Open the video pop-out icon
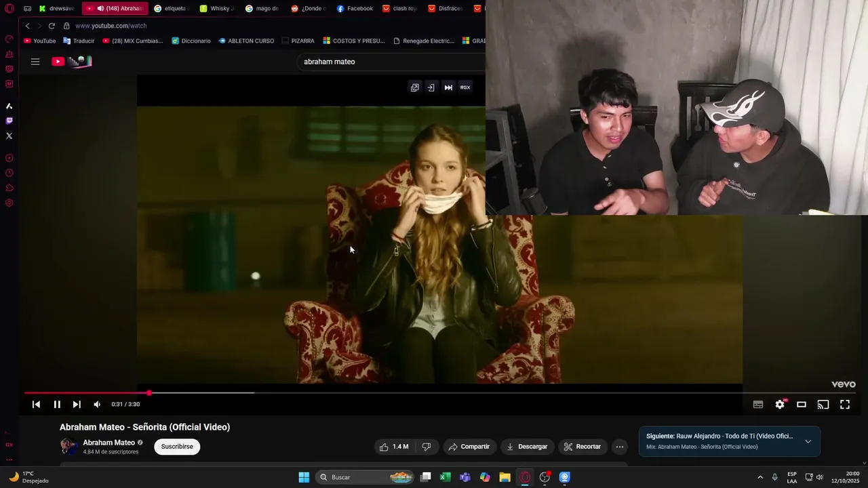This screenshot has width=868, height=488. [x=415, y=87]
